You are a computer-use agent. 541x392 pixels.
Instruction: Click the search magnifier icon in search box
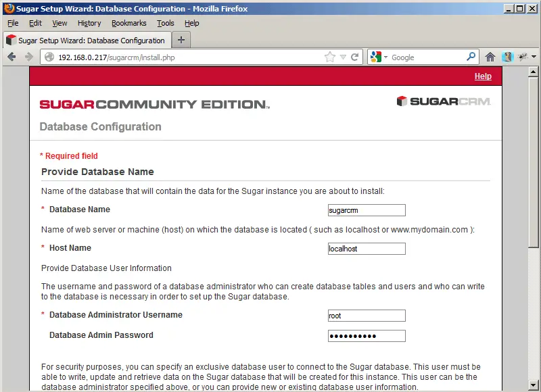tap(471, 57)
